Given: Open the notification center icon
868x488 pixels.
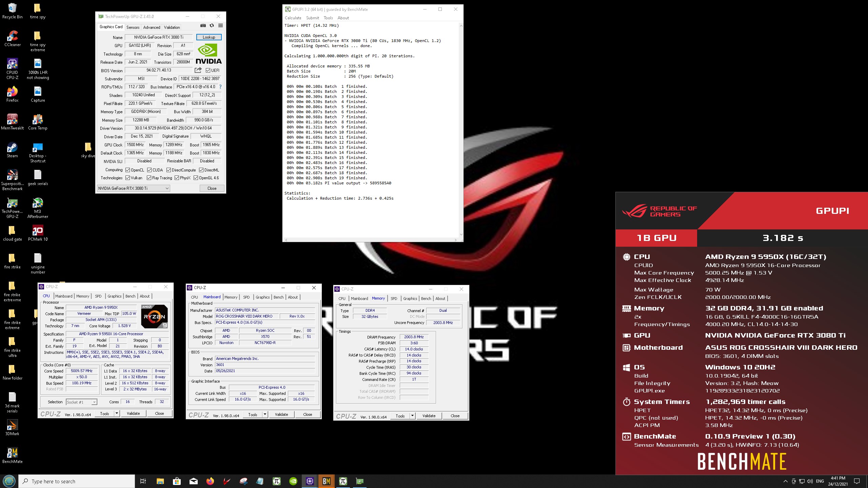Looking at the screenshot, I should [857, 481].
